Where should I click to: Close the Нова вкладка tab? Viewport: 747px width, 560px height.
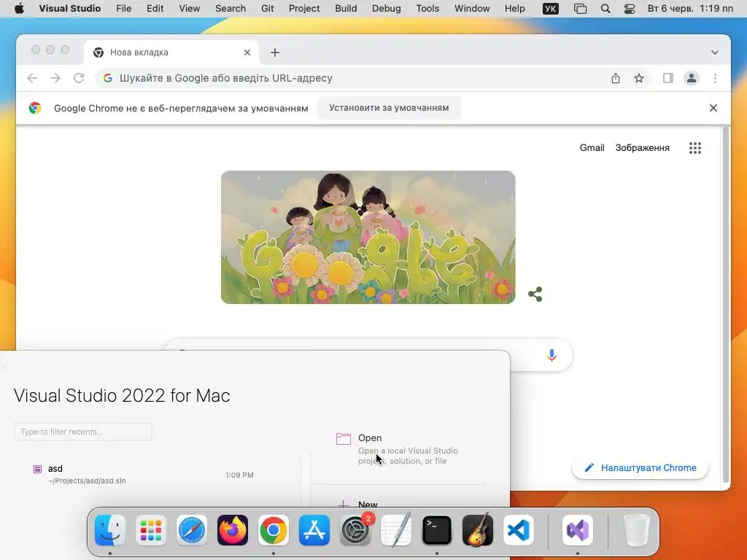(x=247, y=52)
